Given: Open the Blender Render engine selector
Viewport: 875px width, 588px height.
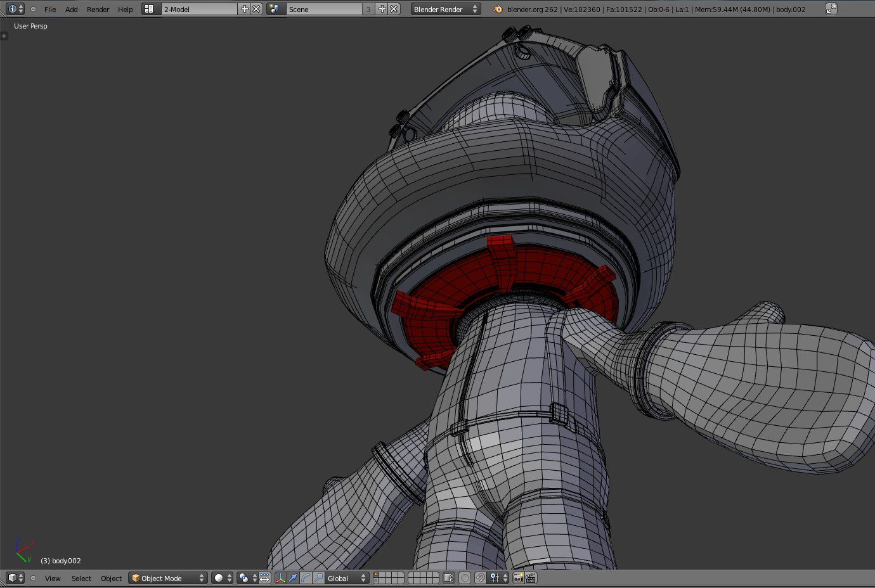Looking at the screenshot, I should click(x=446, y=9).
